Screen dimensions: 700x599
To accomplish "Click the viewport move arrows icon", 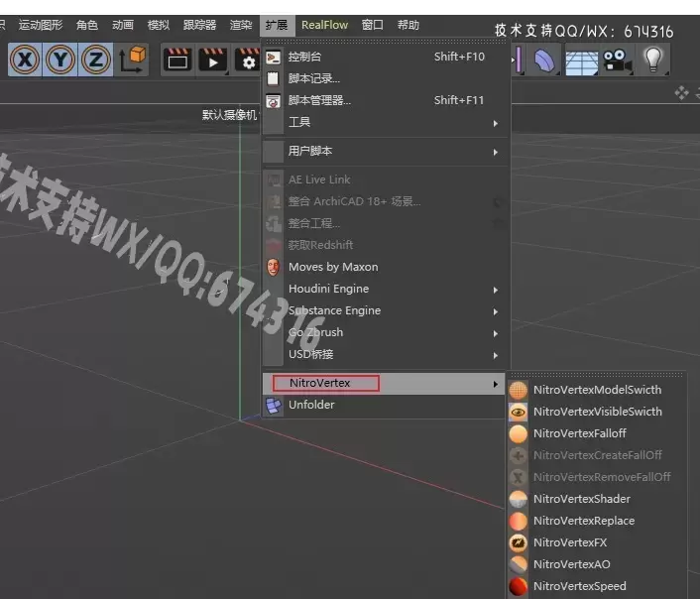I will (x=681, y=93).
